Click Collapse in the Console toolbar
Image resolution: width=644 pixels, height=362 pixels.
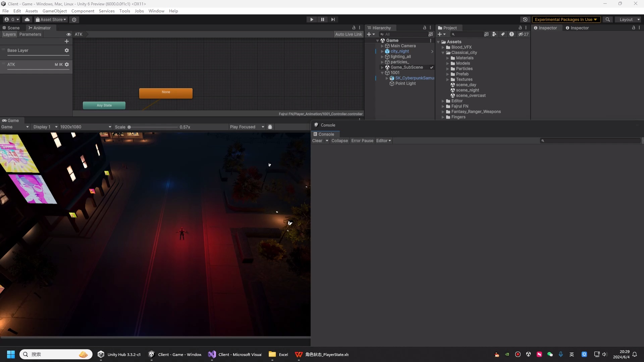coord(340,140)
